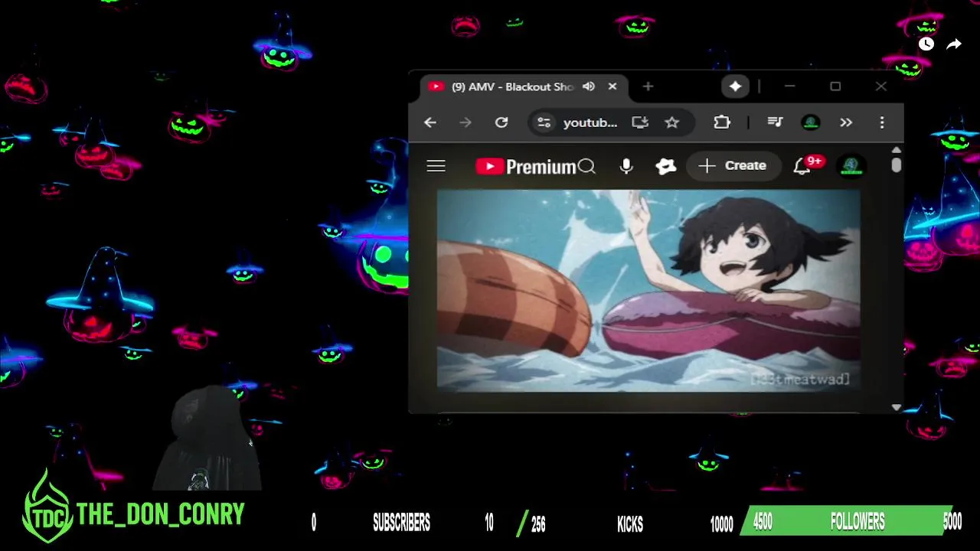Click the Share arrow icon in the overlay

click(x=954, y=44)
